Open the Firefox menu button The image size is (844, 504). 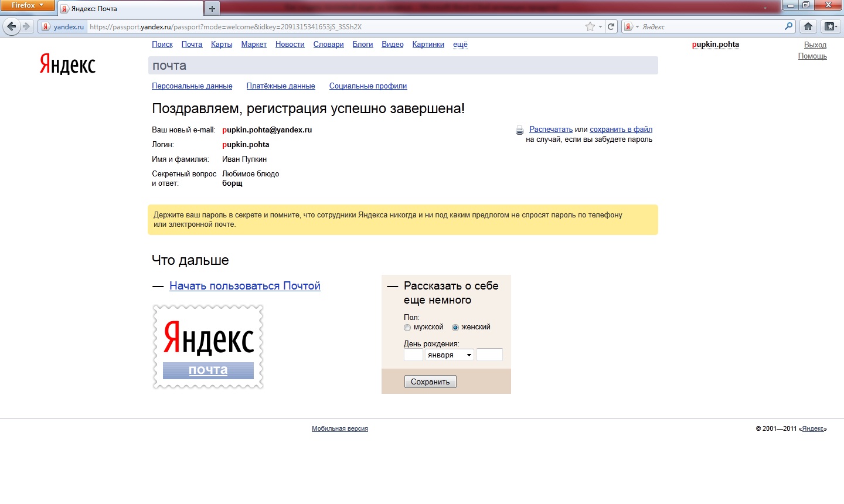coord(28,5)
